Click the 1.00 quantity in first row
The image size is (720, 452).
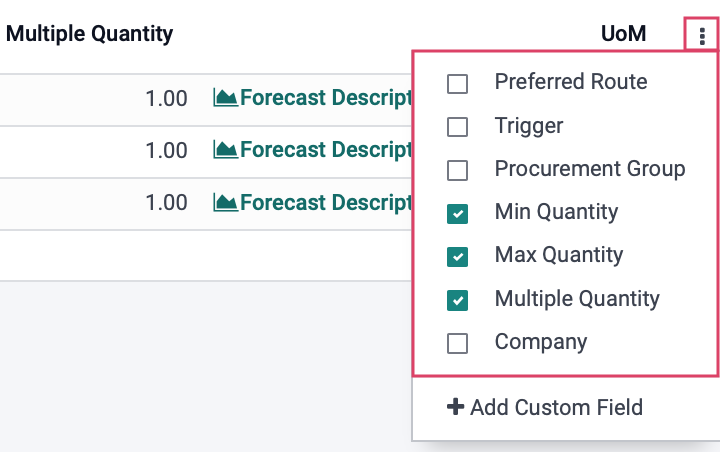pos(166,98)
